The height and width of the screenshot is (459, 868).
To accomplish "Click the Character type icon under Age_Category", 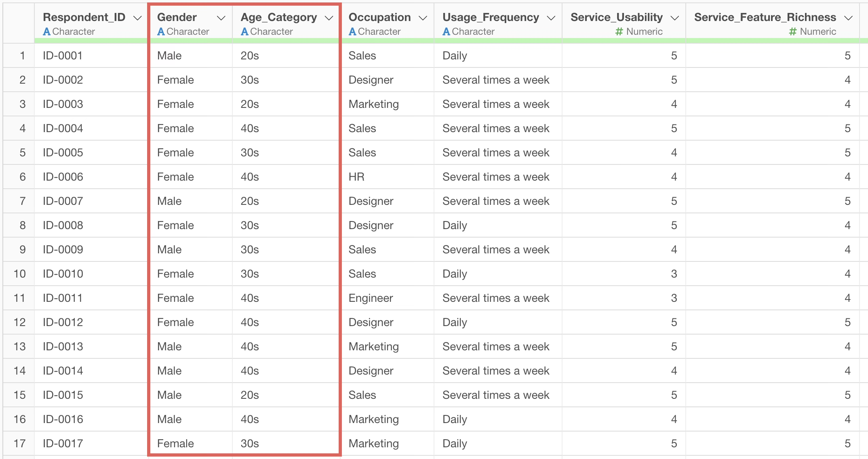I will click(244, 32).
